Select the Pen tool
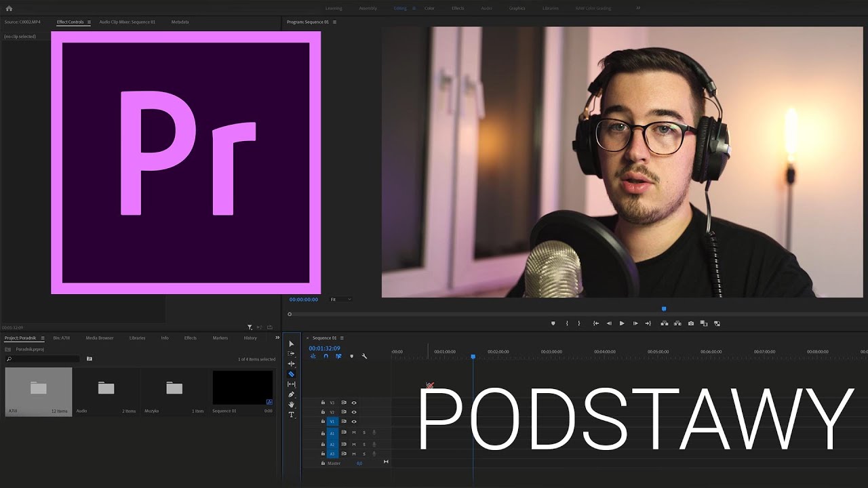This screenshot has height=488, width=868. (x=292, y=394)
